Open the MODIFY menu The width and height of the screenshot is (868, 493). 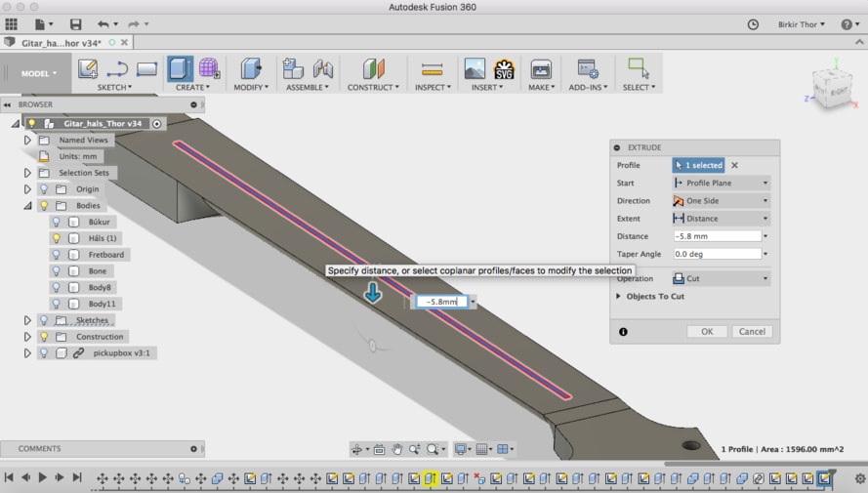251,88
